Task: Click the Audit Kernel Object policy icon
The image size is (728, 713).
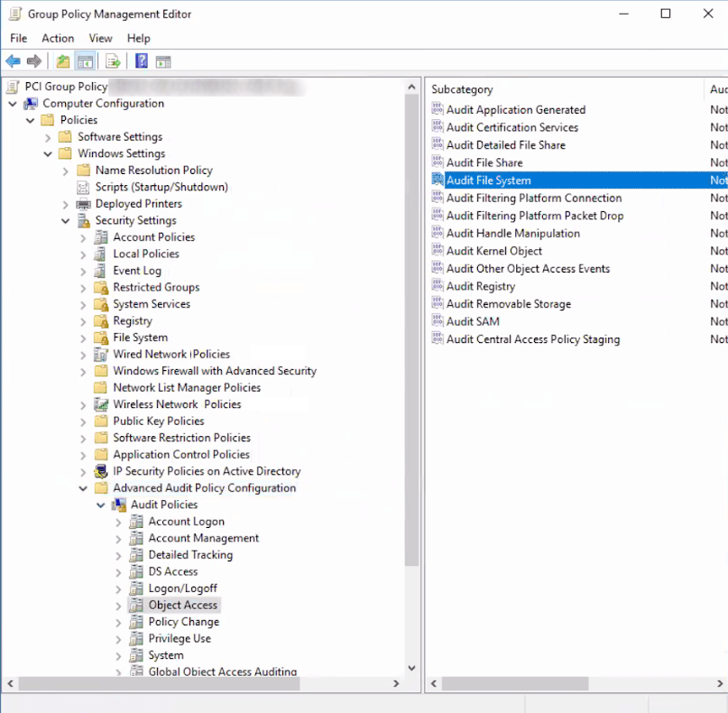Action: pos(438,250)
